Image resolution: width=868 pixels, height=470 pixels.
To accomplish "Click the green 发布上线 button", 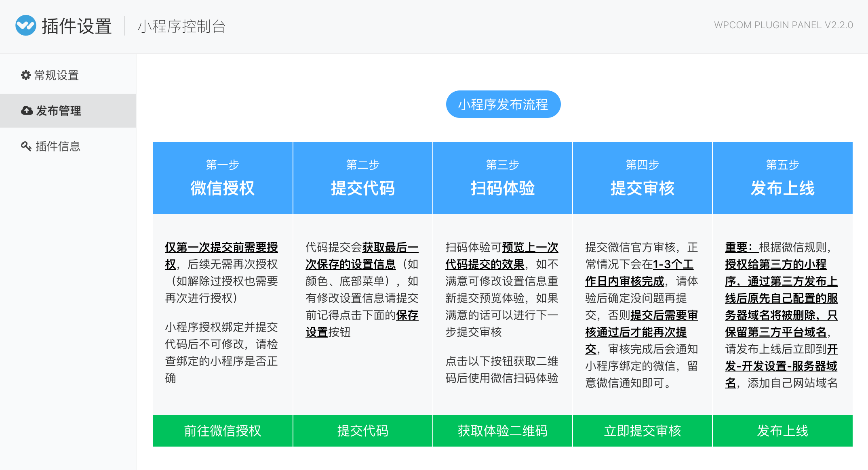I will coord(783,430).
